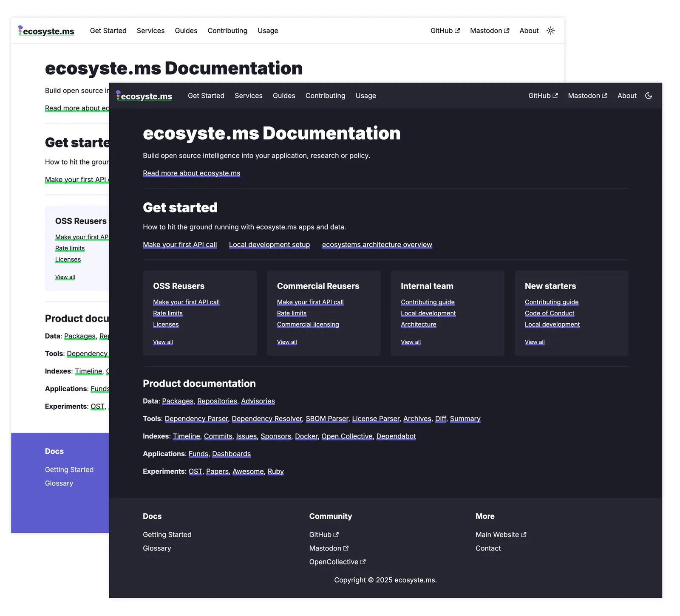Click the dark-mode ecosyste.ms logo
The image size is (680, 616).
pyautogui.click(x=144, y=96)
